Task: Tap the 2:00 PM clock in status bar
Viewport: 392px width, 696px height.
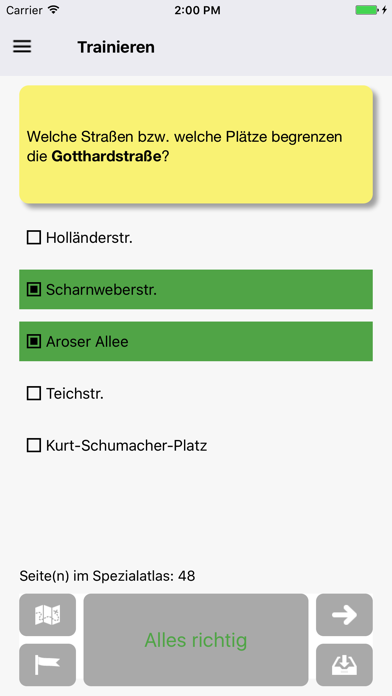Action: click(197, 10)
